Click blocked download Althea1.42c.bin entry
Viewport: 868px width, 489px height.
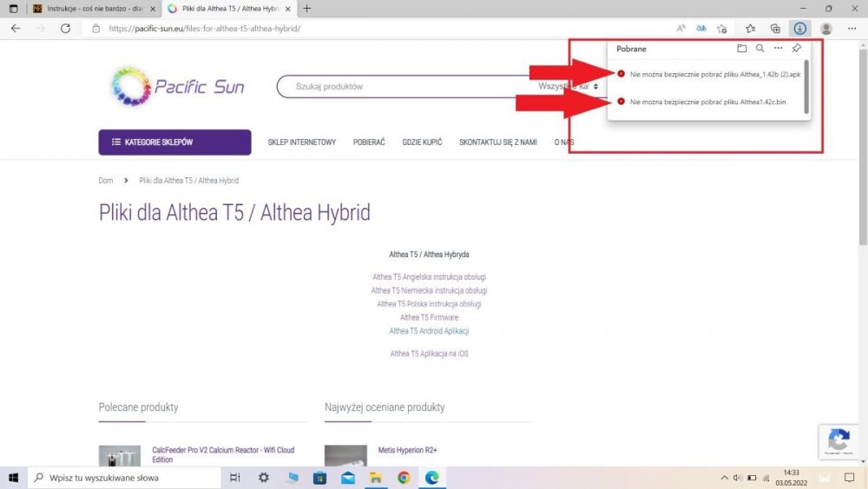point(707,102)
